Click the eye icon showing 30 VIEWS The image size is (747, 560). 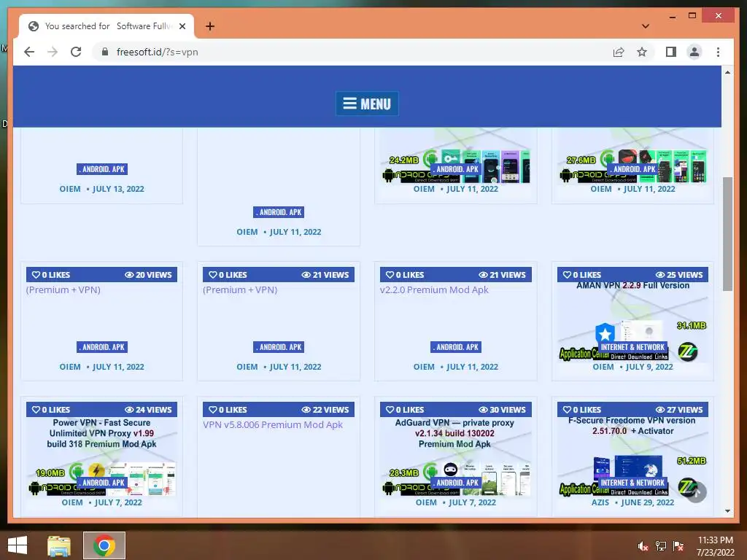[483, 410]
